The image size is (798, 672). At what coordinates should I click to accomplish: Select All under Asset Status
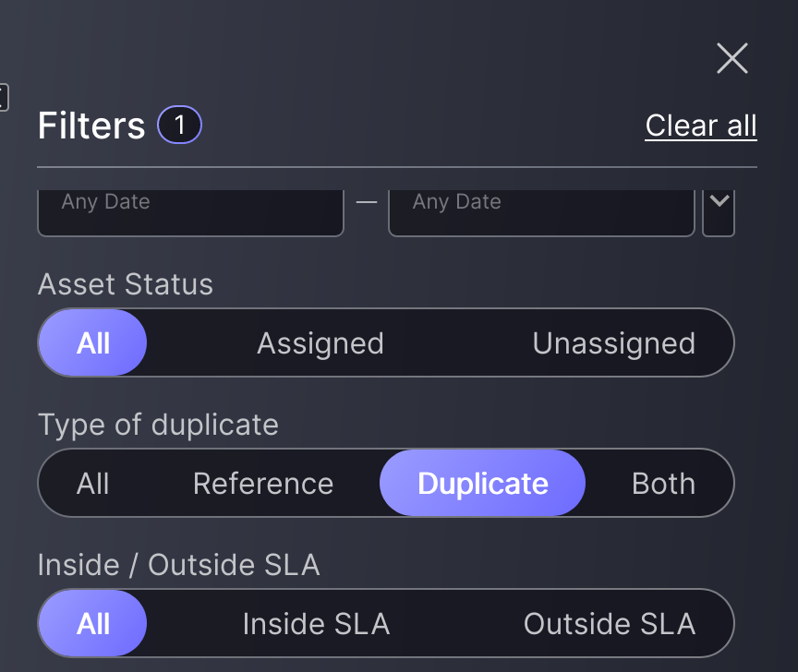tap(93, 343)
